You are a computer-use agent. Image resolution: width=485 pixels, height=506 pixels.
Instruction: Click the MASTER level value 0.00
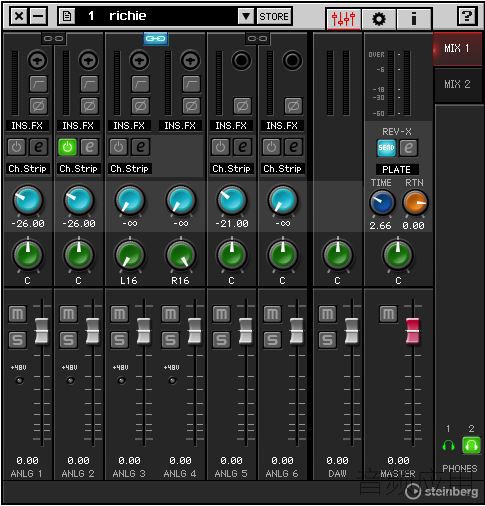pos(398,461)
